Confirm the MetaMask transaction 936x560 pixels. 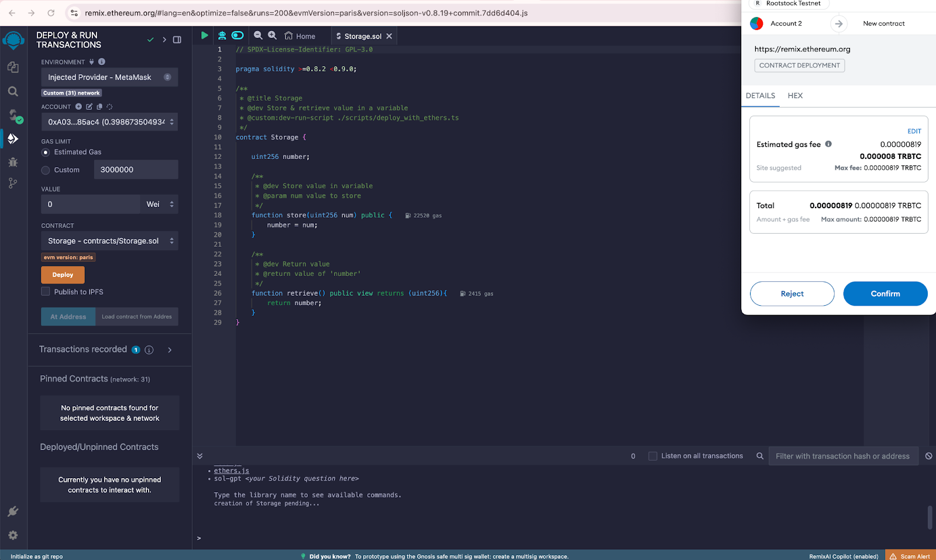tap(885, 293)
